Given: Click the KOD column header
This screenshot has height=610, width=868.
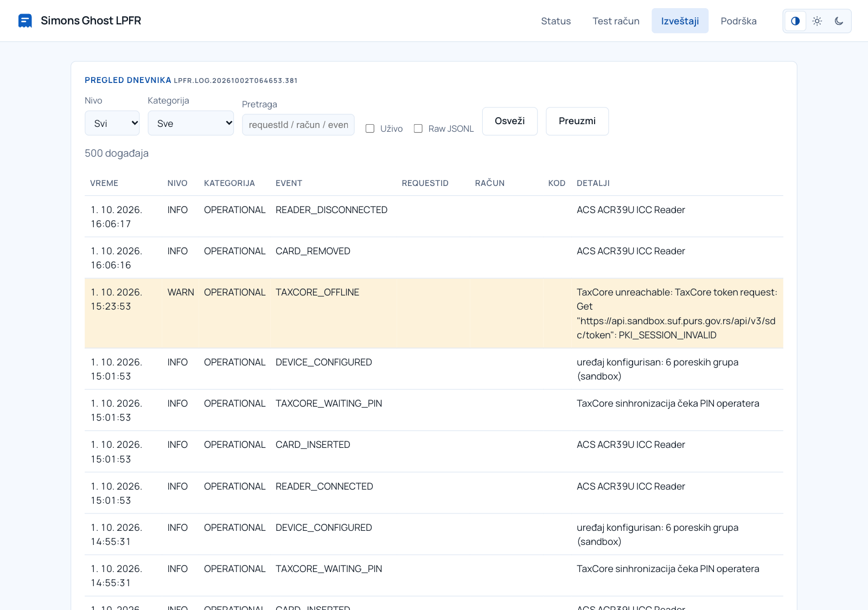Looking at the screenshot, I should [557, 183].
